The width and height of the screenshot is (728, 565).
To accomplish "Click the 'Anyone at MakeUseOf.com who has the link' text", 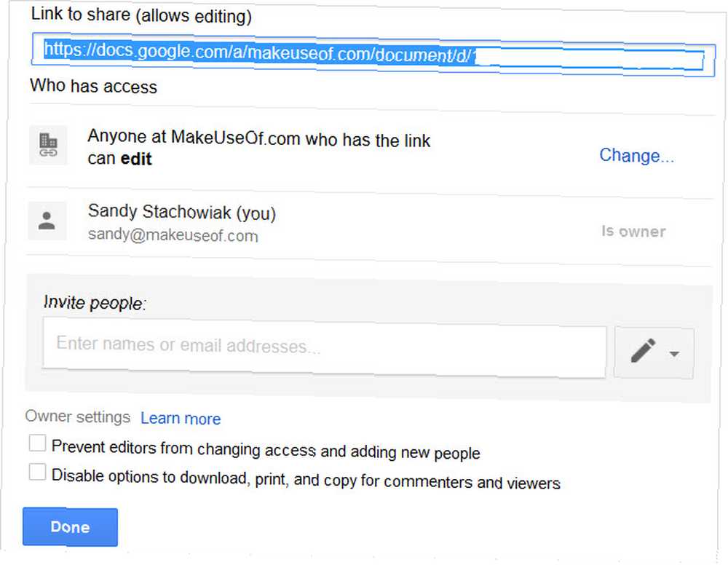I will pos(259,138).
